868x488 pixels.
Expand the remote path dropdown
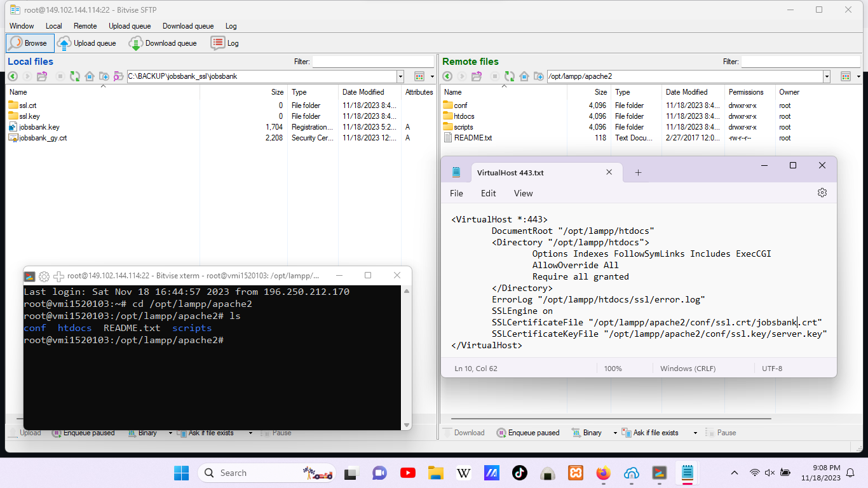coord(827,76)
